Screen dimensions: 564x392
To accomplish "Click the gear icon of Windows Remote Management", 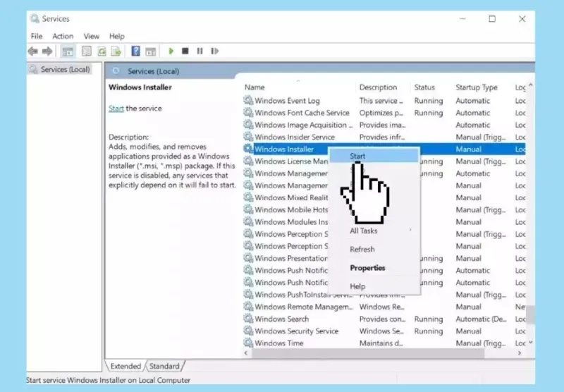I will (x=248, y=307).
